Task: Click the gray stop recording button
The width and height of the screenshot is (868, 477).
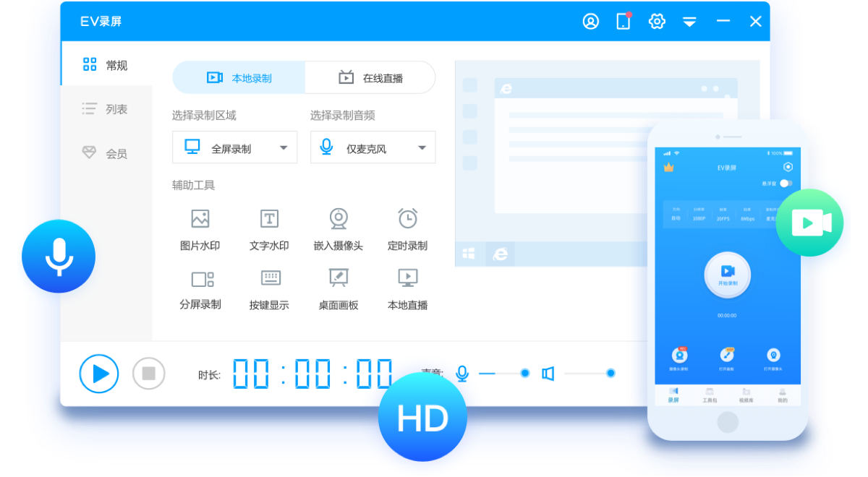Action: pos(149,374)
